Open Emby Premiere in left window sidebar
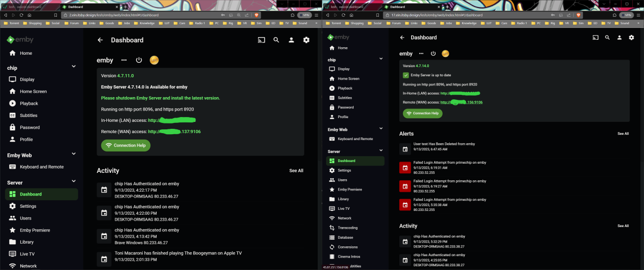 [41, 230]
